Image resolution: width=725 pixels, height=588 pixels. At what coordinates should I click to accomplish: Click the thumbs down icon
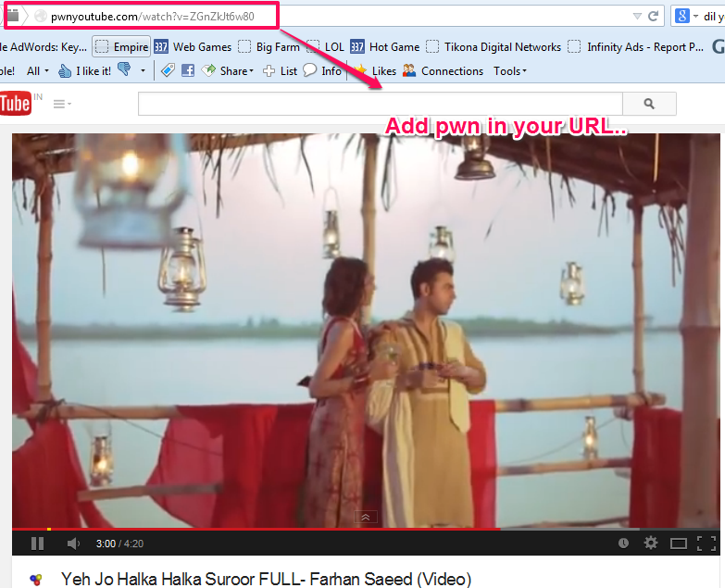[124, 69]
